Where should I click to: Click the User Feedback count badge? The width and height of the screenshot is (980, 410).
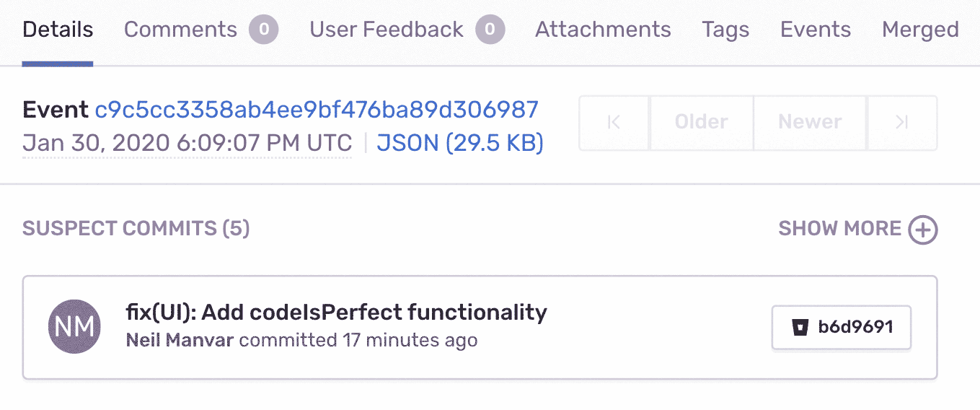(x=490, y=30)
